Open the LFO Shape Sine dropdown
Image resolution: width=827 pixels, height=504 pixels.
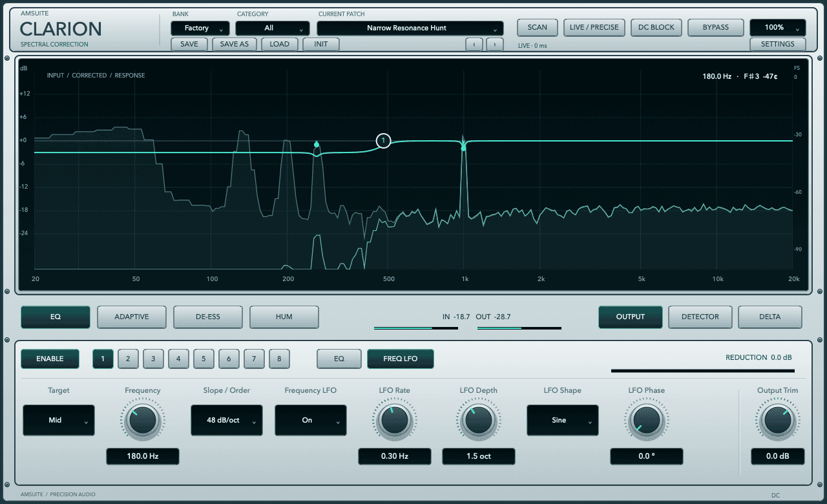pos(563,420)
